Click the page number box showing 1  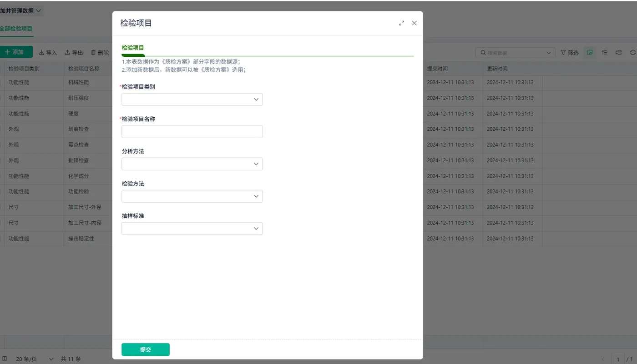(x=618, y=359)
